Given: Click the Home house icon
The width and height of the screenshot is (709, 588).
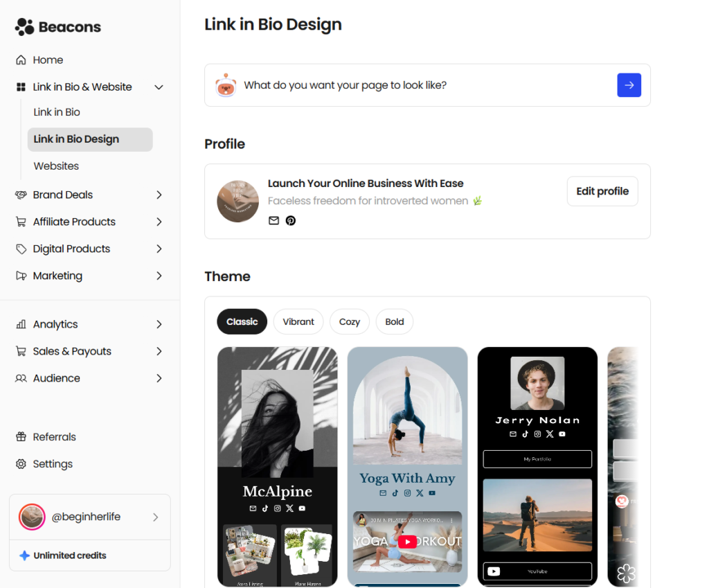Looking at the screenshot, I should coord(21,60).
